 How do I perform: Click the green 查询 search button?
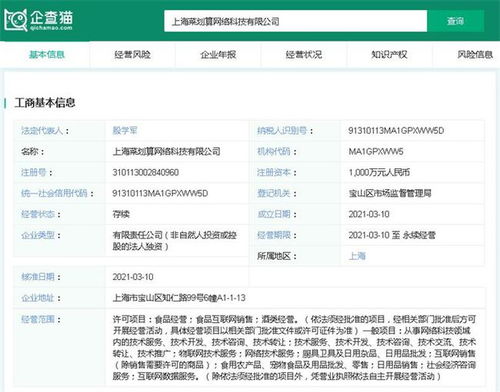(455, 21)
